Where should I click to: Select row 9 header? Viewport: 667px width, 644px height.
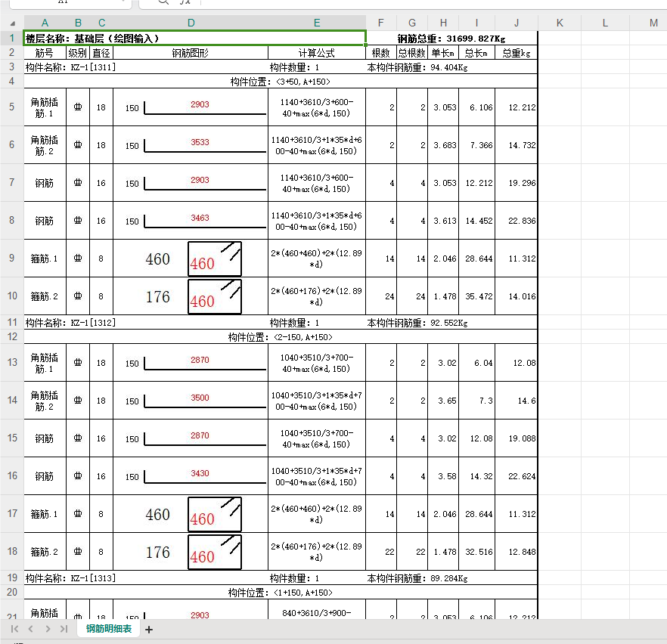click(12, 258)
